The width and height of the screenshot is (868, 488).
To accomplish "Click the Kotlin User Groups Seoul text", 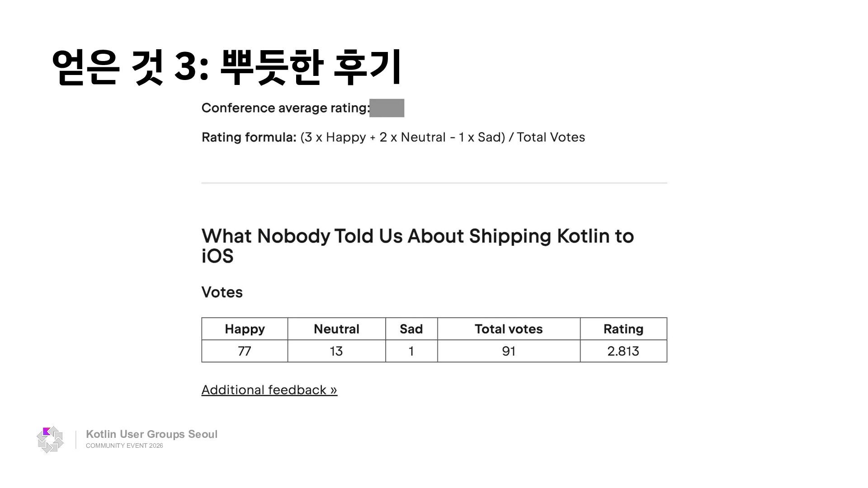I will pos(151,434).
